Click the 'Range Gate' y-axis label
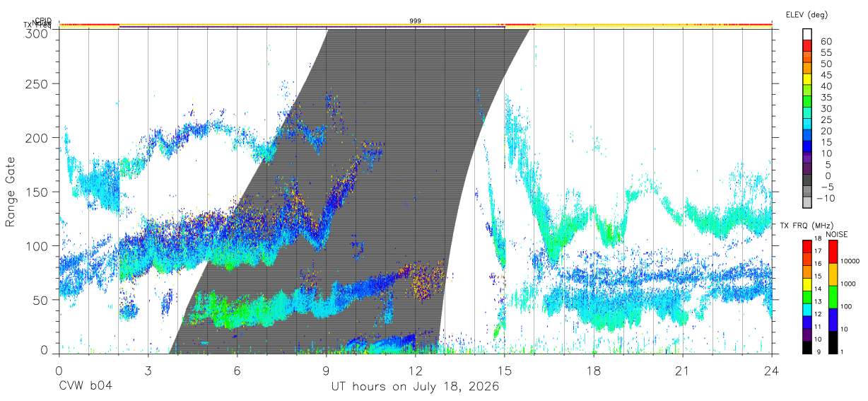The width and height of the screenshot is (868, 401). tap(11, 192)
